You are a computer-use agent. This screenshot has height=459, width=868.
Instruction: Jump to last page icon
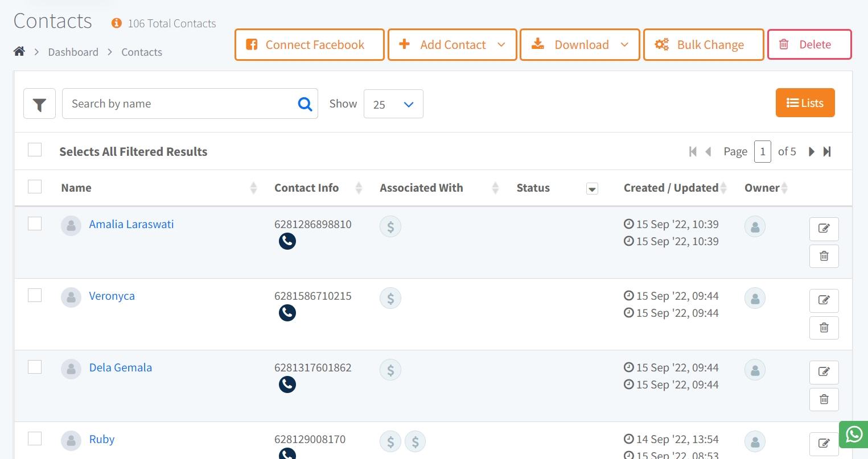click(x=828, y=151)
